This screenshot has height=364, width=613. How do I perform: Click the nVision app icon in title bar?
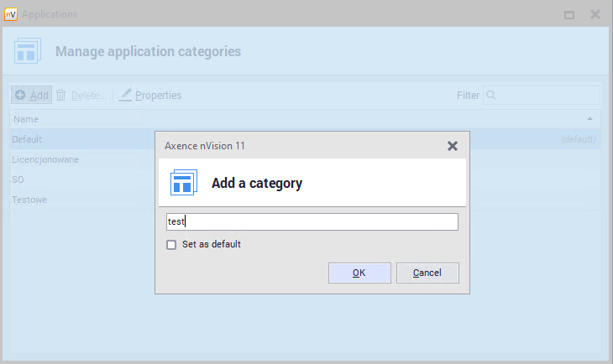(11, 14)
